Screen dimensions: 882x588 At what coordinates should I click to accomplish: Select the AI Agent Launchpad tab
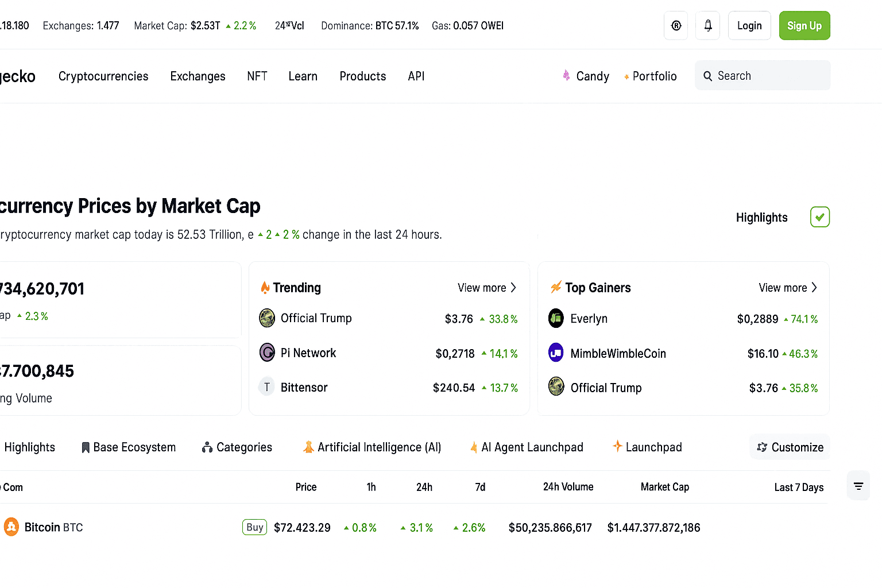tap(532, 447)
